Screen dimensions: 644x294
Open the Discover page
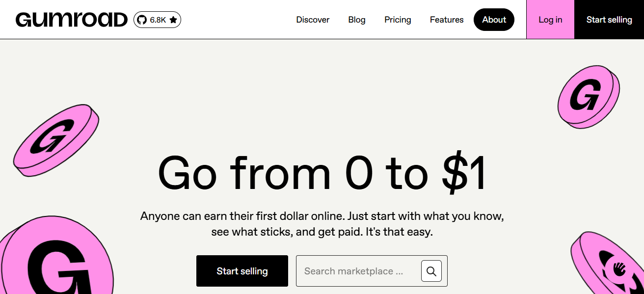tap(313, 20)
